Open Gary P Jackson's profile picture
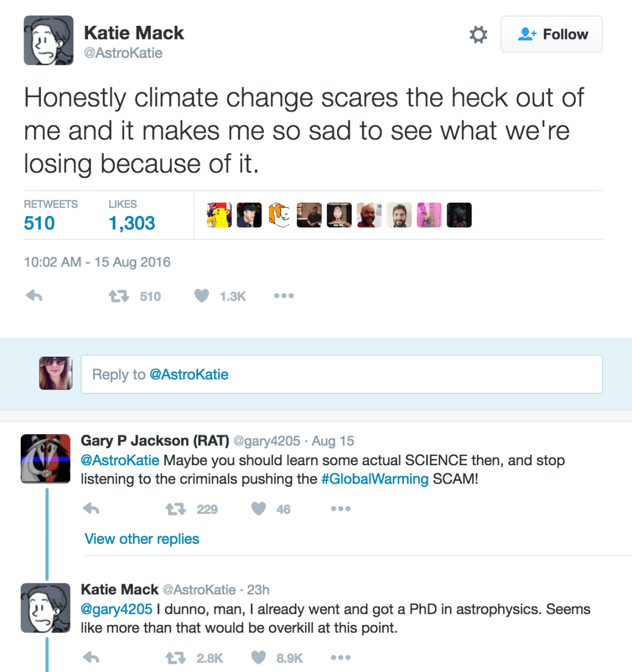The width and height of the screenshot is (632, 672). click(x=45, y=458)
